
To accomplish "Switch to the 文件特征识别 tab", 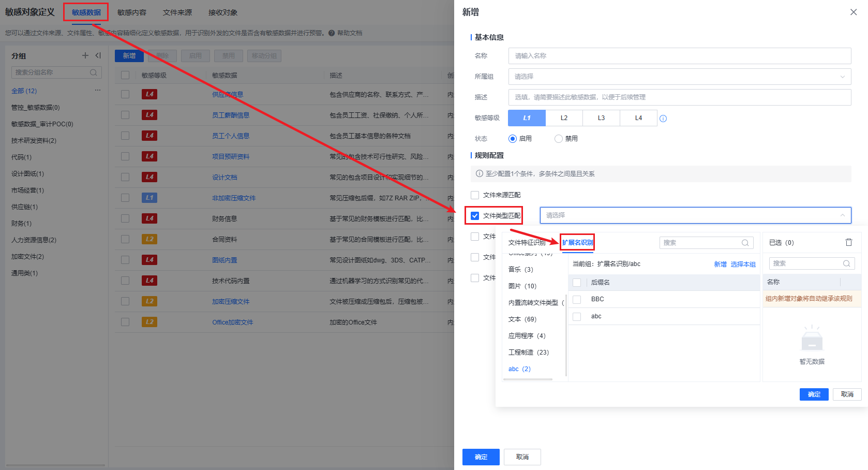I will coord(527,243).
